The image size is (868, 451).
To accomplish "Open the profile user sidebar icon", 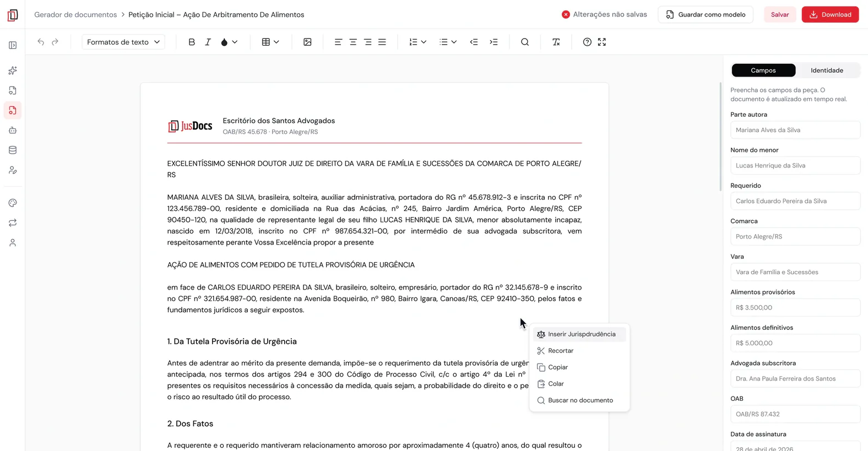I will tap(13, 242).
